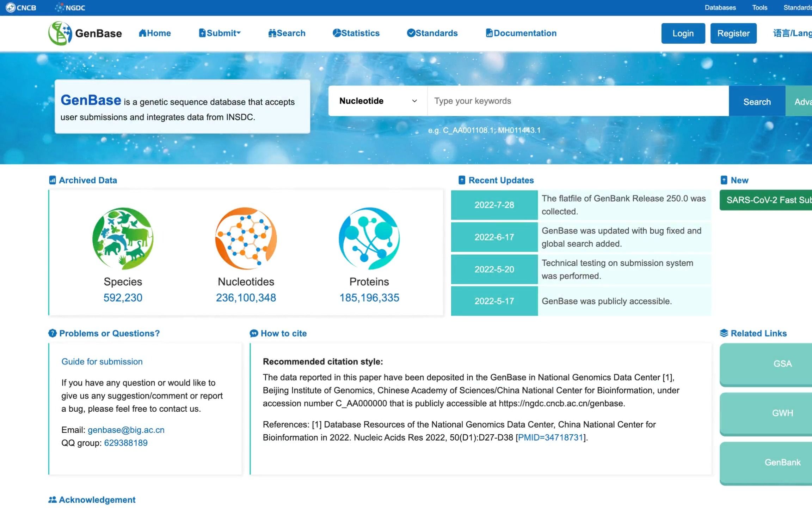This screenshot has width=812, height=508.
Task: Open the GWH related link
Action: 766,413
